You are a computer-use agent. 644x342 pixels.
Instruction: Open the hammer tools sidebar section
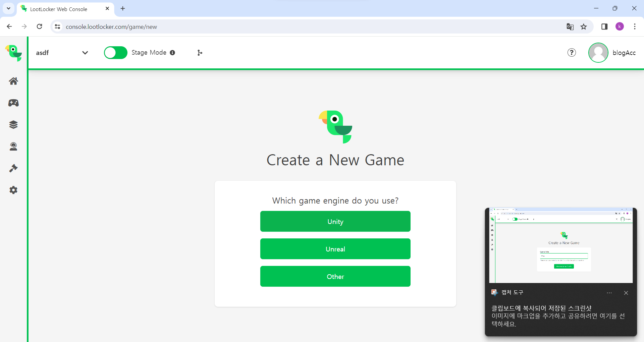(x=13, y=168)
